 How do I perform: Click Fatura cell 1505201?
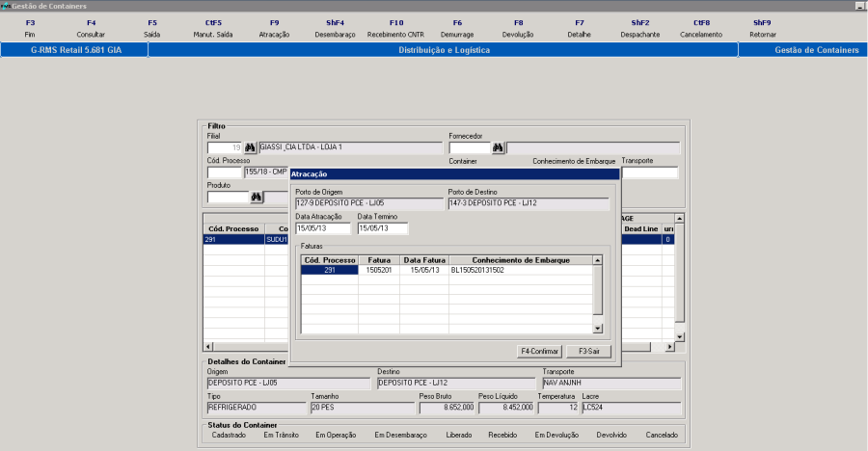(x=379, y=270)
